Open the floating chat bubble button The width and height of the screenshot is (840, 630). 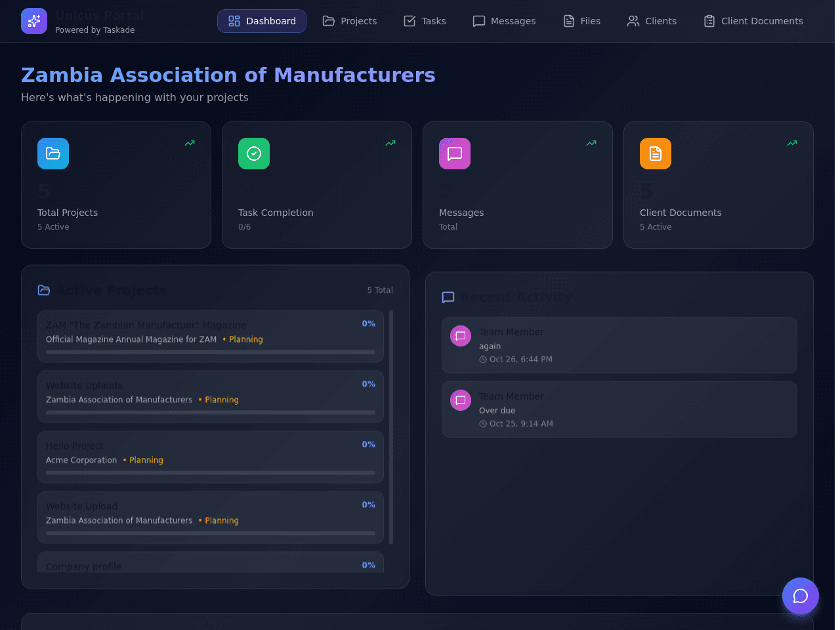coord(801,596)
